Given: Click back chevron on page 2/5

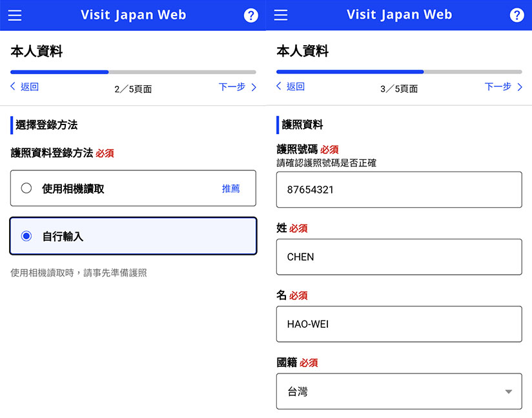Looking at the screenshot, I should tap(13, 86).
